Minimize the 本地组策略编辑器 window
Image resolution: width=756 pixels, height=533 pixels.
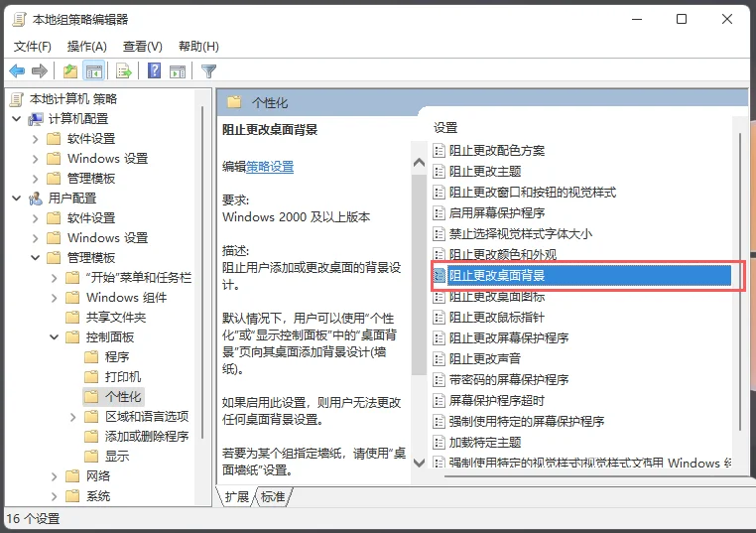click(636, 19)
